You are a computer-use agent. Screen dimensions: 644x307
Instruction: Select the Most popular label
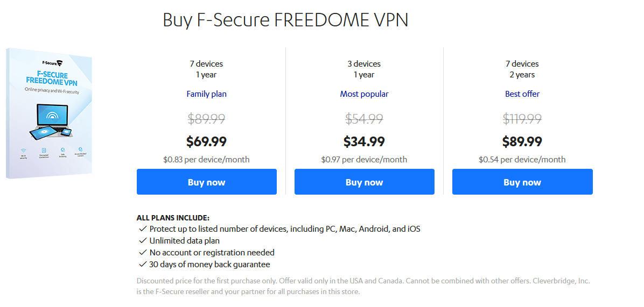point(365,94)
